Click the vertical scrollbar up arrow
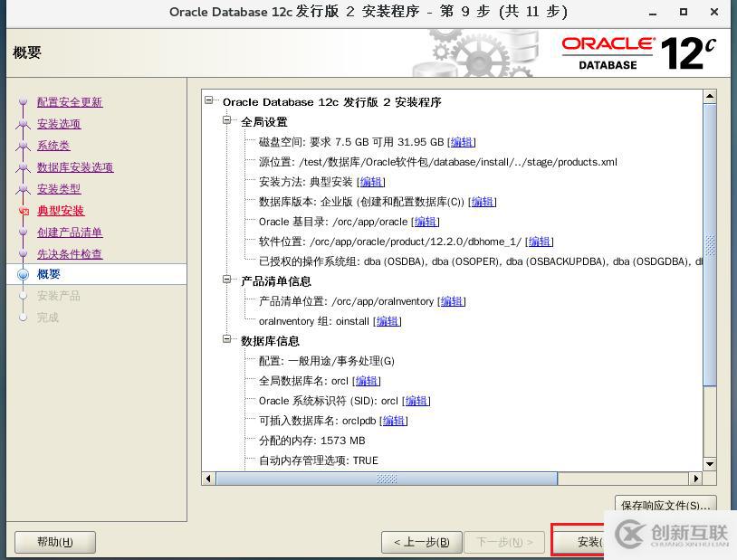The height and width of the screenshot is (560, 737). point(710,96)
